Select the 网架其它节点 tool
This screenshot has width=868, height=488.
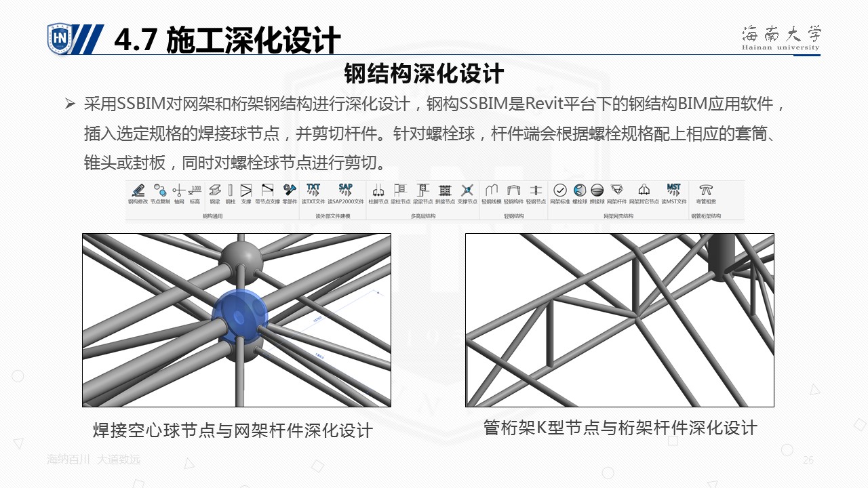[644, 194]
